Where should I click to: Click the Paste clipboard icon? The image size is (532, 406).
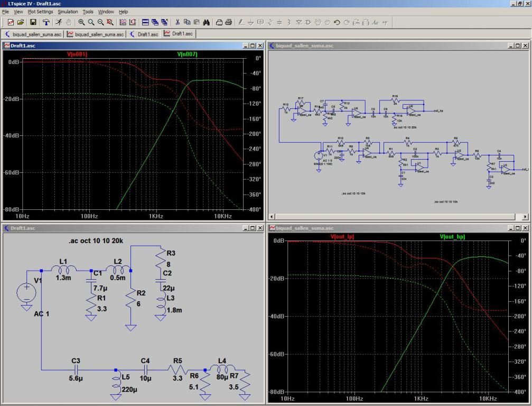(197, 22)
